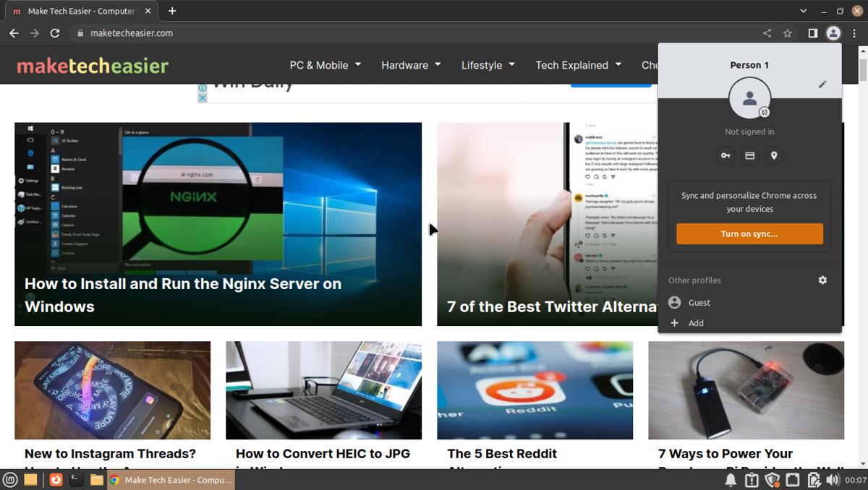This screenshot has width=868, height=490.
Task: Click the notification bell in the system tray
Action: pyautogui.click(x=730, y=478)
